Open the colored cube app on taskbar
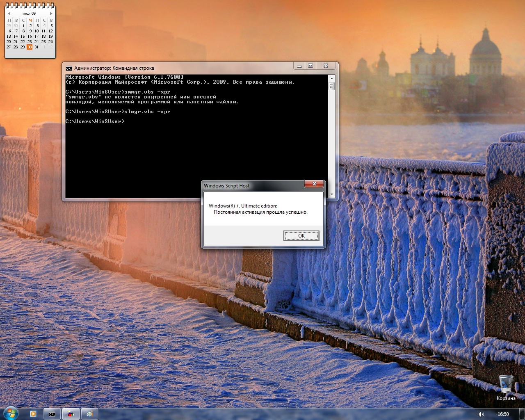 (71, 414)
